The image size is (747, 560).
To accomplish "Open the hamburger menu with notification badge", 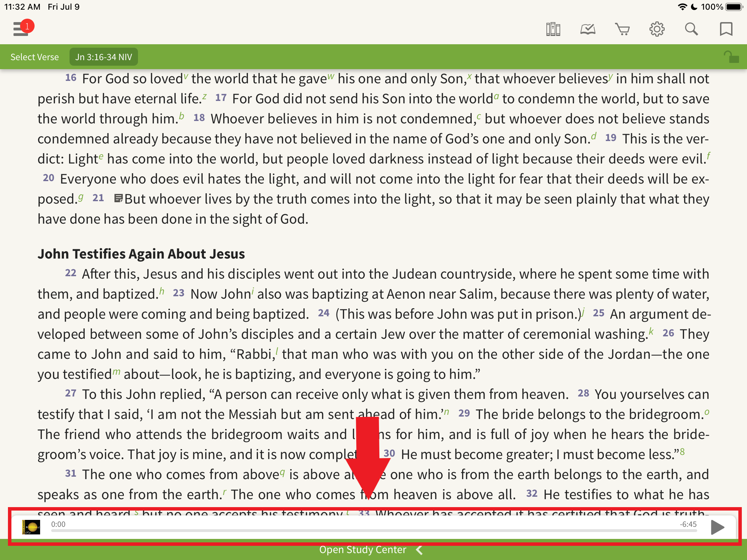I will click(x=23, y=28).
